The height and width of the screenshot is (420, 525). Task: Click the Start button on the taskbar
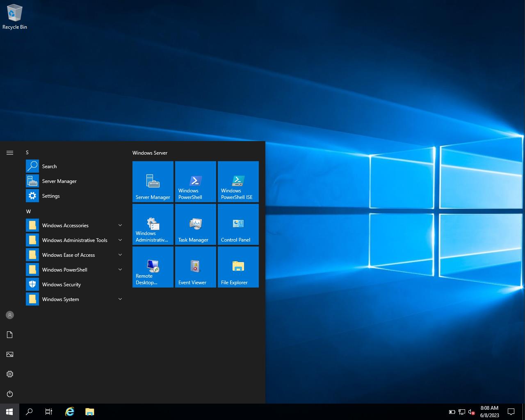(9, 412)
